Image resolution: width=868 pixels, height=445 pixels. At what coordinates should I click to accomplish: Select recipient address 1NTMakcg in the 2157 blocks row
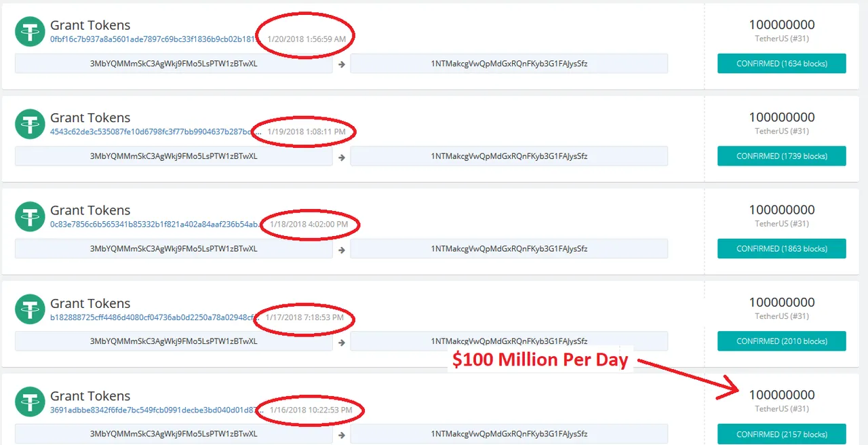[x=509, y=434]
